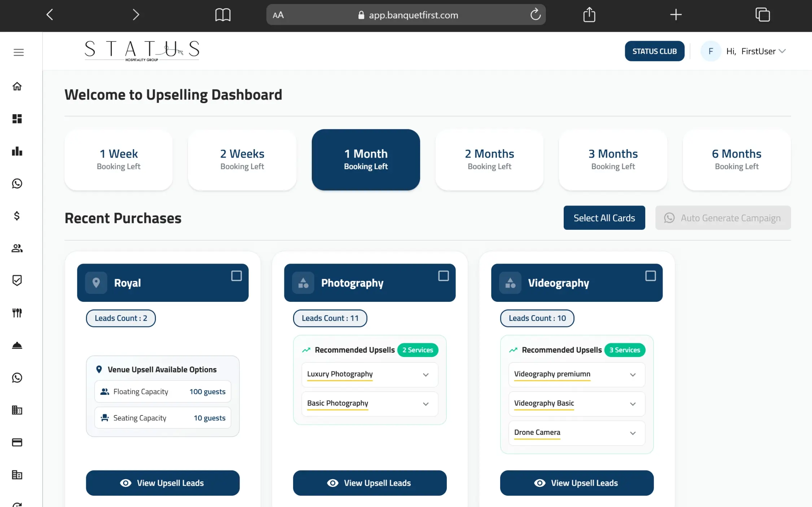
Task: Expand the Videography Basic options
Action: click(633, 404)
